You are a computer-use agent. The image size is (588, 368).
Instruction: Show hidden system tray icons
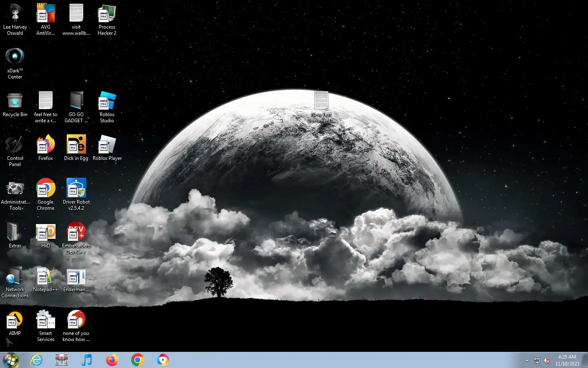tap(527, 360)
